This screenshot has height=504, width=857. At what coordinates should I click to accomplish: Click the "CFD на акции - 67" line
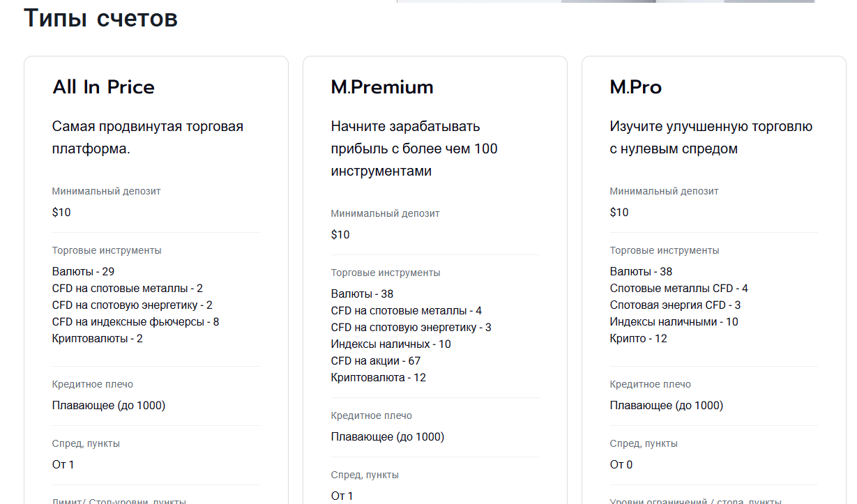pos(376,360)
